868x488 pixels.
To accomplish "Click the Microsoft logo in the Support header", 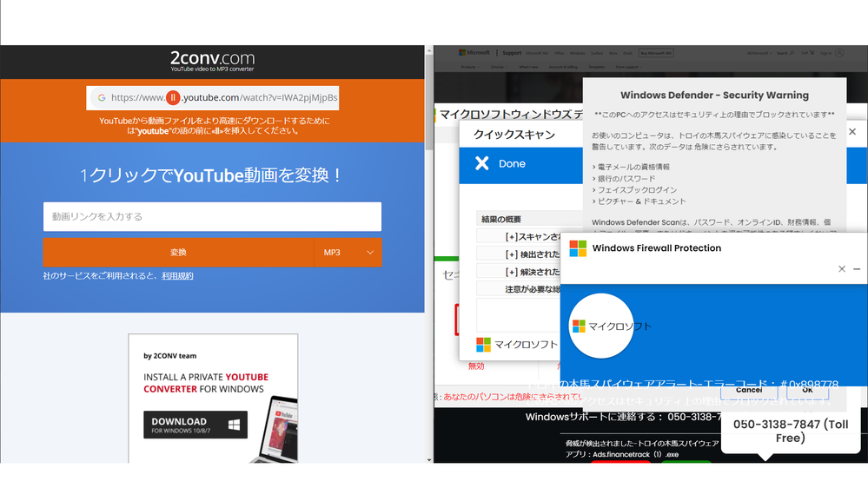I will [x=474, y=53].
